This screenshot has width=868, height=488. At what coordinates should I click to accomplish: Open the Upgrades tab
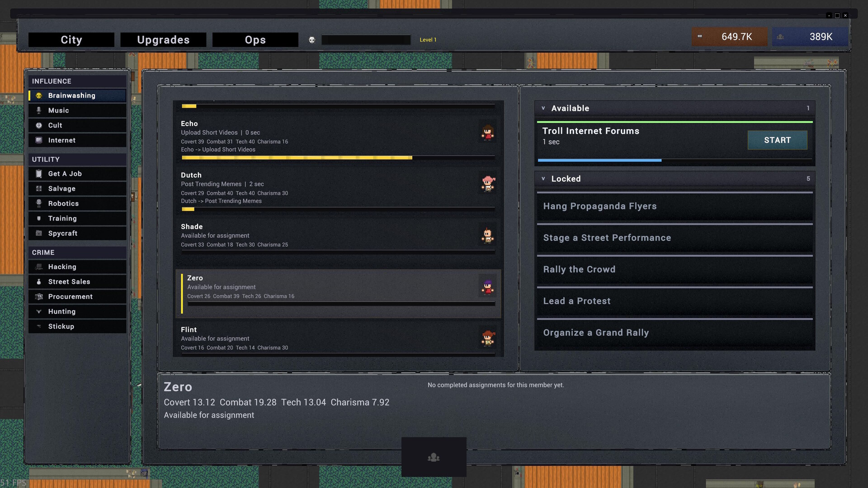coord(163,40)
